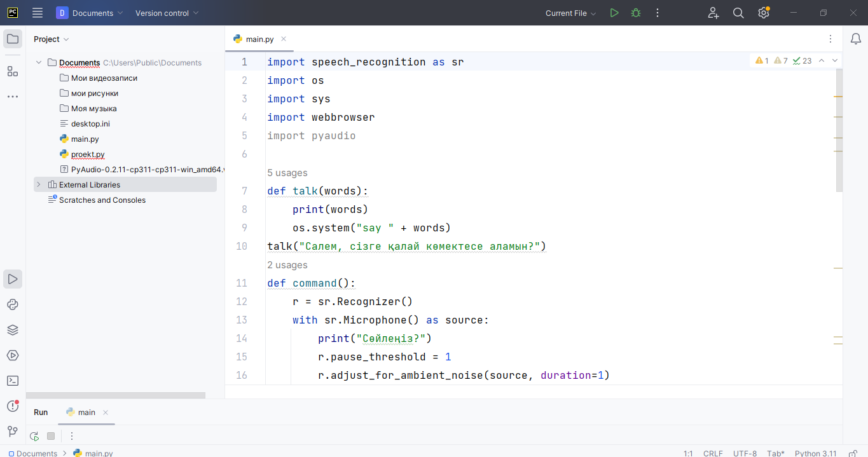Open the Version control dropdown
This screenshot has width=868, height=457.
point(167,13)
